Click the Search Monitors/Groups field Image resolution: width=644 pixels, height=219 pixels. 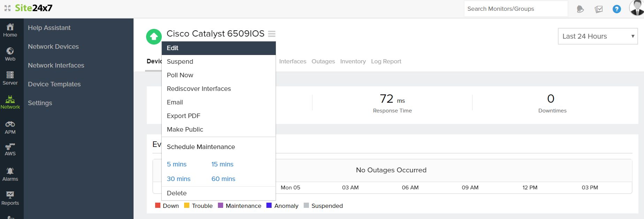coord(515,9)
